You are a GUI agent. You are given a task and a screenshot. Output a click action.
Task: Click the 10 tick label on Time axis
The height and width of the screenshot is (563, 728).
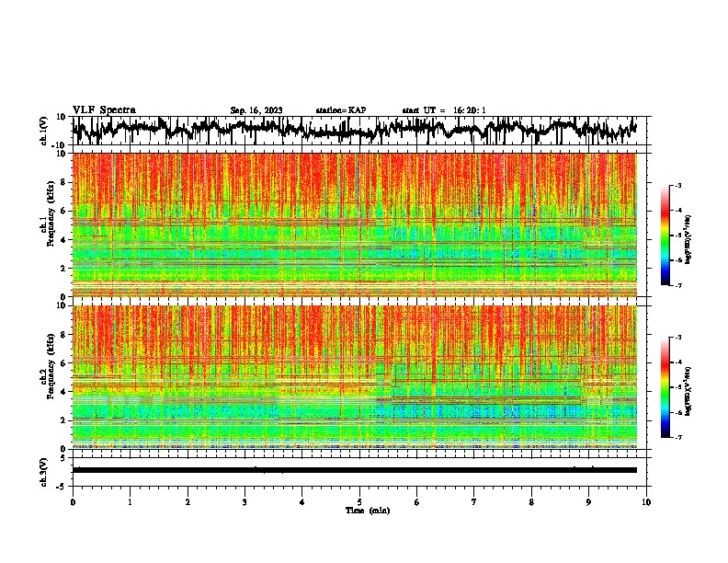click(x=646, y=502)
